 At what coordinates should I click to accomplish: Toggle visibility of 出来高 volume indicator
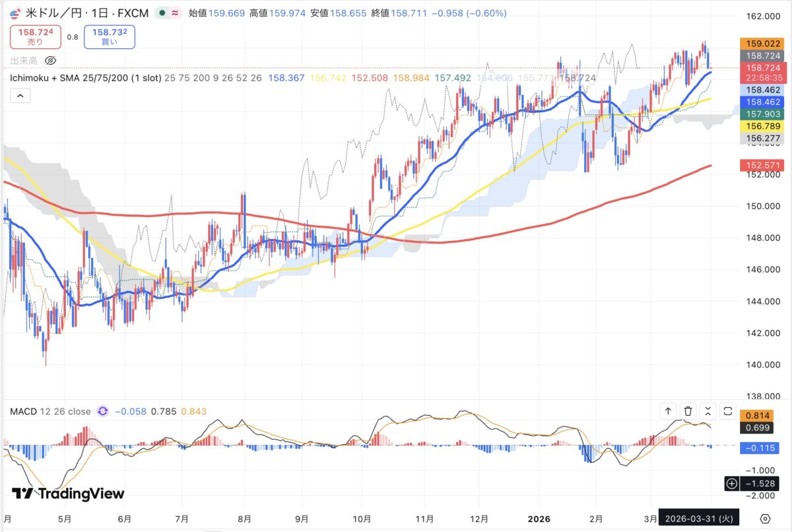click(x=51, y=61)
